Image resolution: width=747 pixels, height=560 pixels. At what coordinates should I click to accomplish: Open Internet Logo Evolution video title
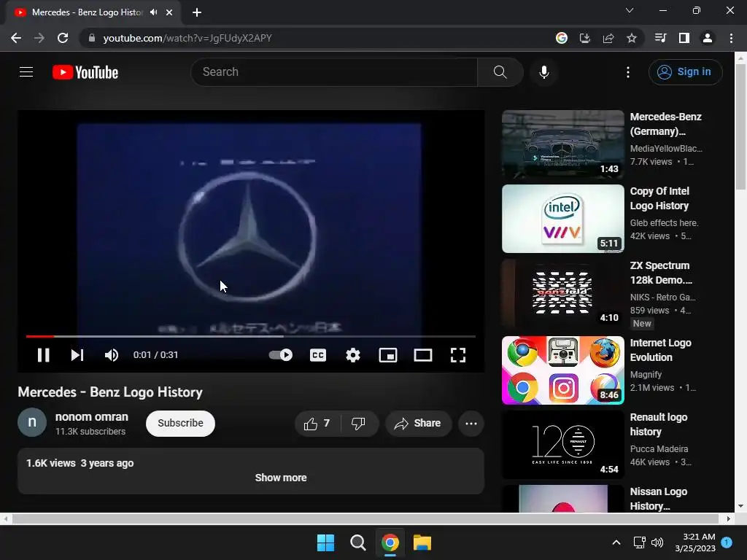pyautogui.click(x=660, y=350)
